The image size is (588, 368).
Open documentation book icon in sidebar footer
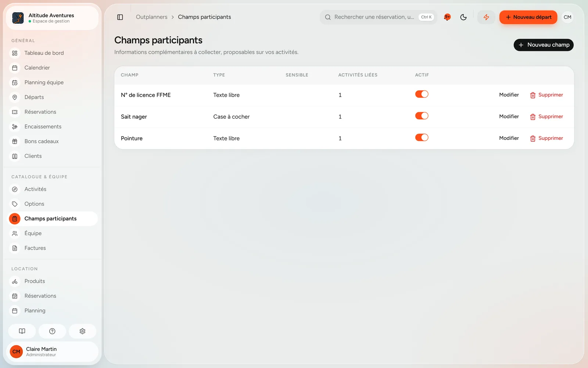pyautogui.click(x=22, y=331)
